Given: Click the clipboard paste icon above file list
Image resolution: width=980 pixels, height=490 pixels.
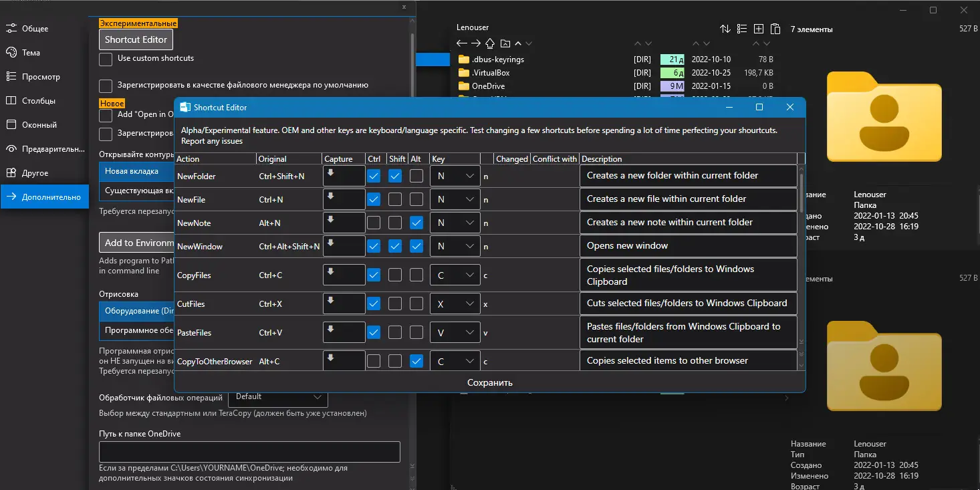Looking at the screenshot, I should point(775,29).
